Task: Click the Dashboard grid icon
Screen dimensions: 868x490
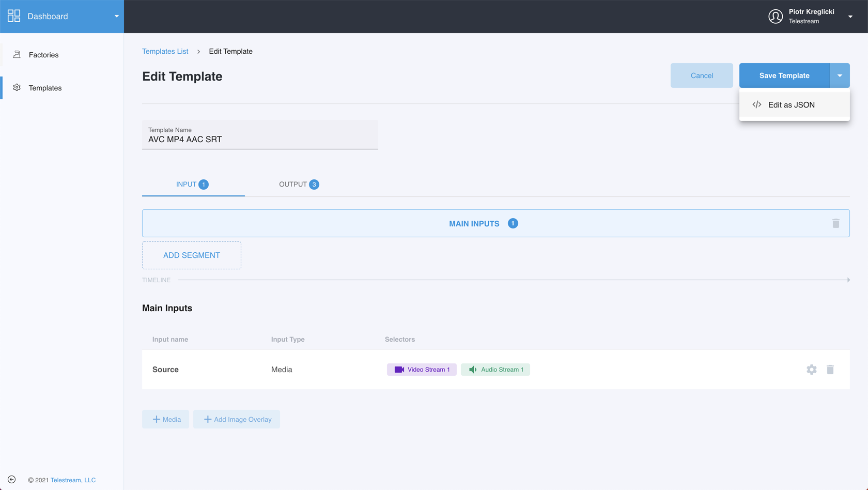Action: [14, 16]
